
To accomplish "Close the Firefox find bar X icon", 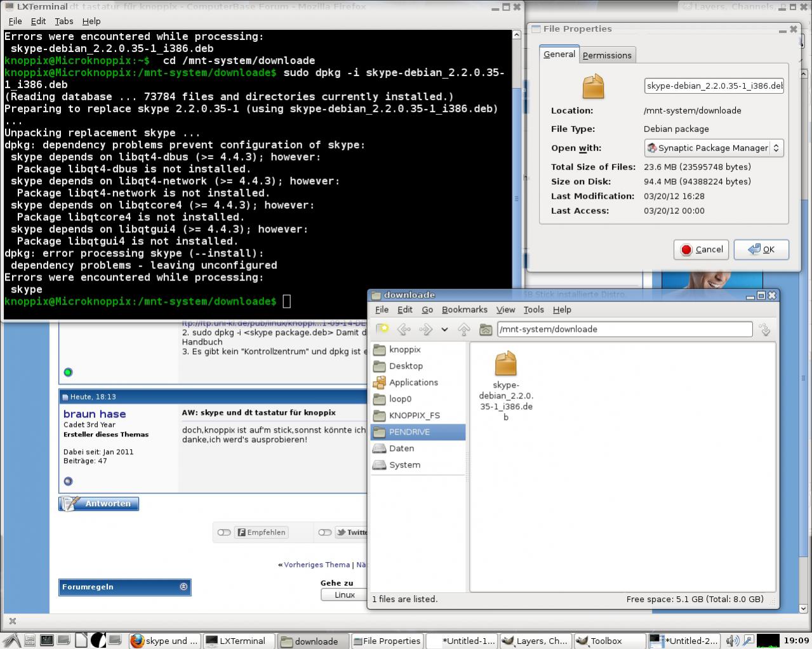I will (13, 621).
